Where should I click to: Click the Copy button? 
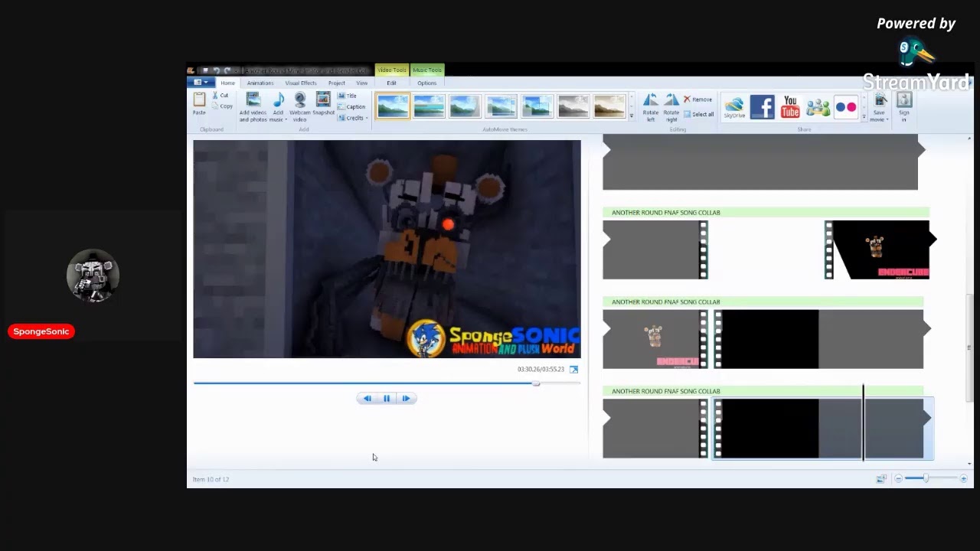pos(222,106)
